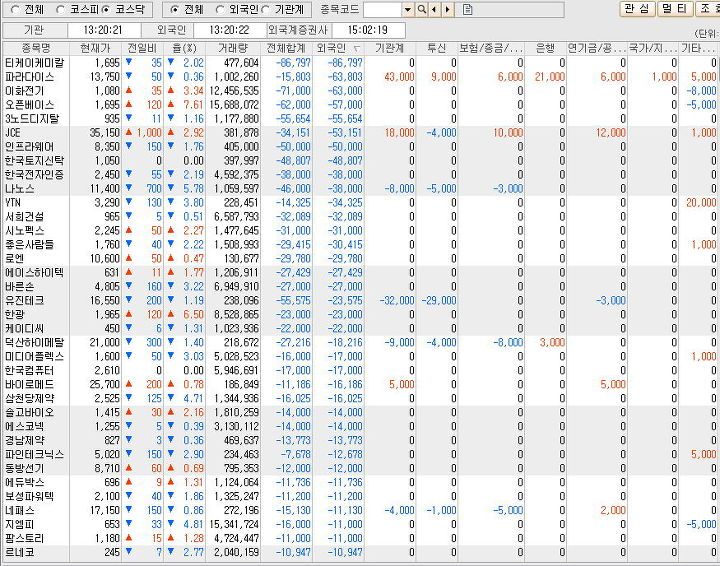Viewport: 720px width, 566px height.
Task: Select the 덕산하이메탈 stock name
Action: coord(34,342)
